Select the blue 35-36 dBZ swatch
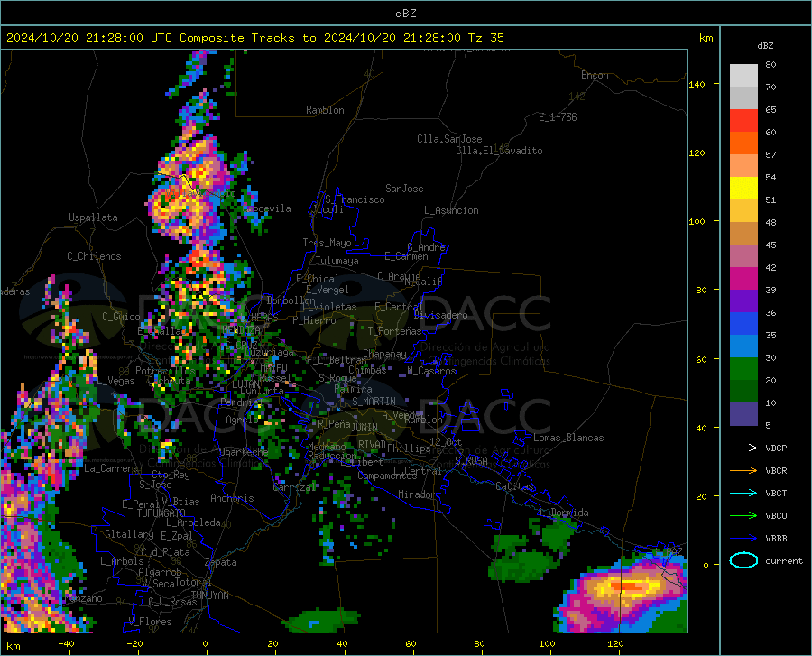The width and height of the screenshot is (812, 656). click(x=743, y=324)
